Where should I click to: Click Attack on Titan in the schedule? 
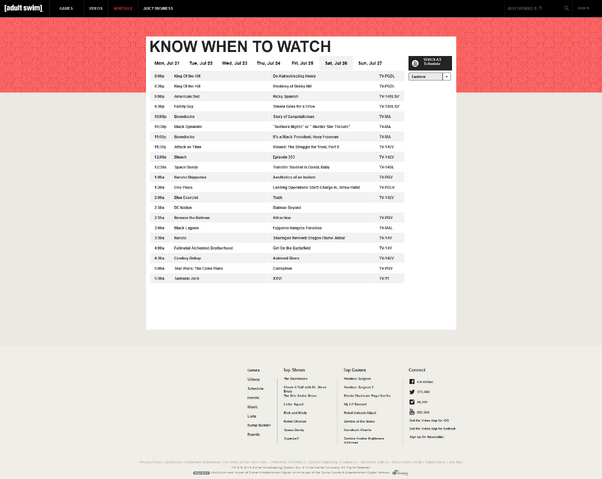click(187, 147)
